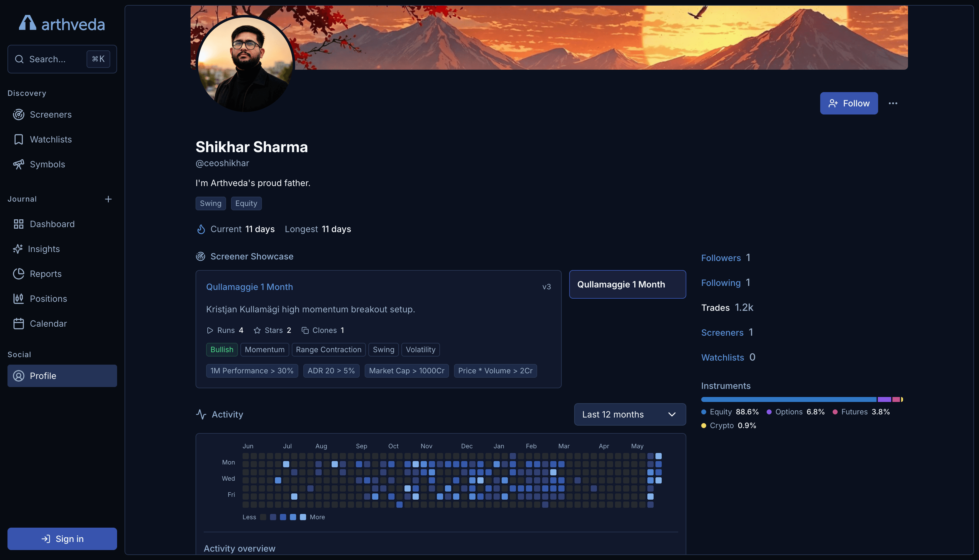Open Symbols in the sidebar
979x560 pixels.
click(62, 164)
